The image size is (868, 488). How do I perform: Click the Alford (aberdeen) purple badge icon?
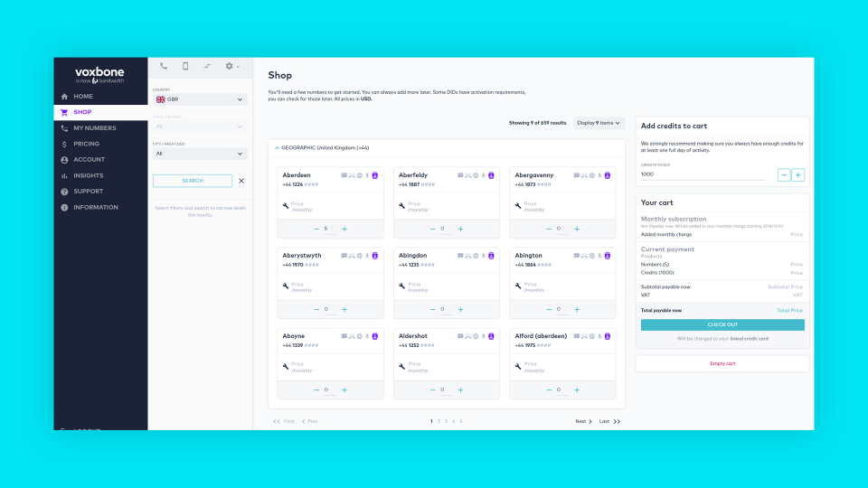point(608,336)
